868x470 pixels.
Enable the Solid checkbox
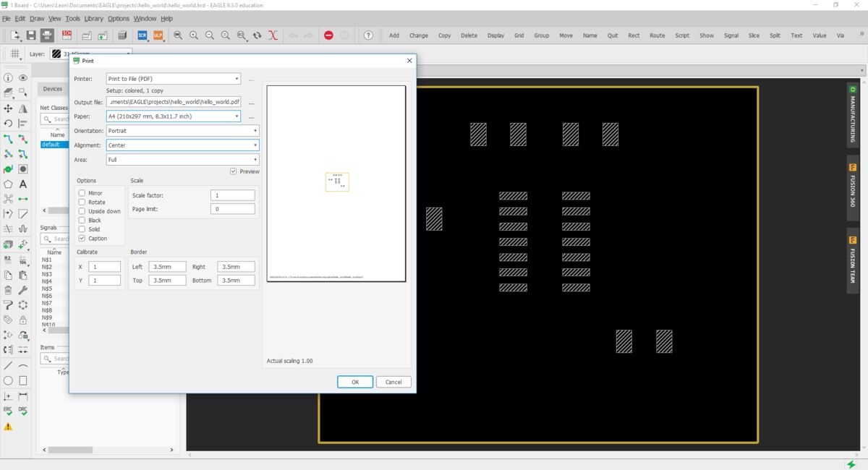coord(82,229)
